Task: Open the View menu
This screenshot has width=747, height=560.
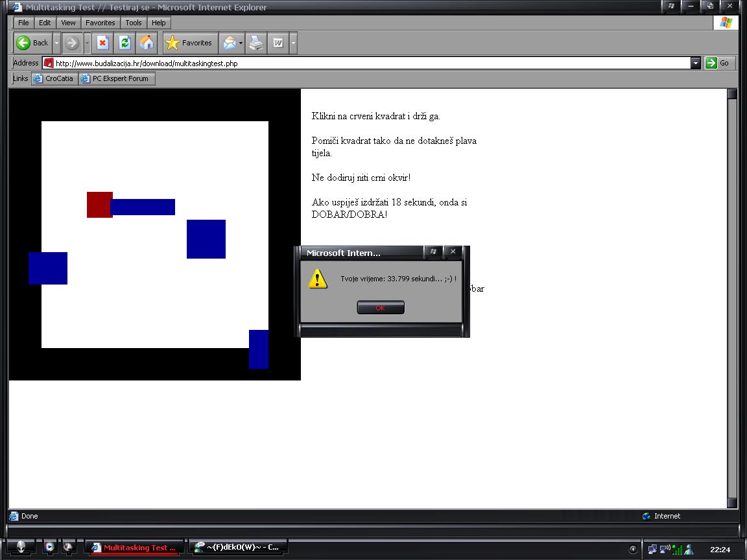Action: coord(68,23)
